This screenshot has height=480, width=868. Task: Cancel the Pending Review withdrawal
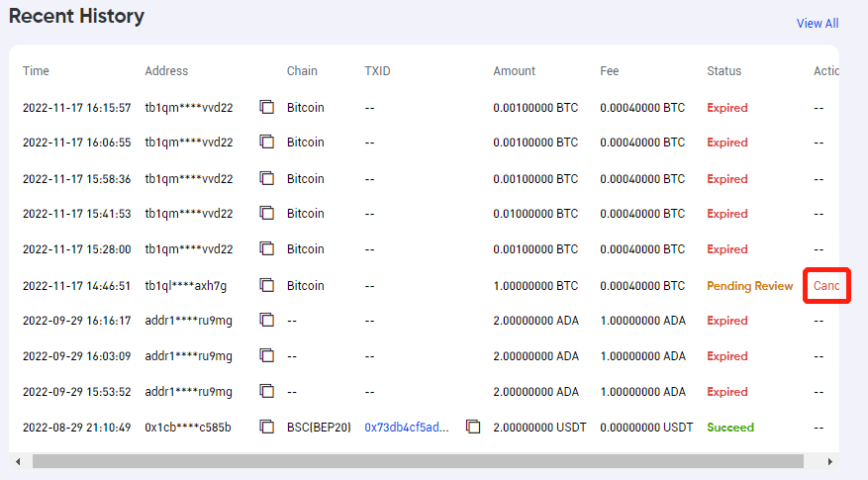click(x=826, y=286)
